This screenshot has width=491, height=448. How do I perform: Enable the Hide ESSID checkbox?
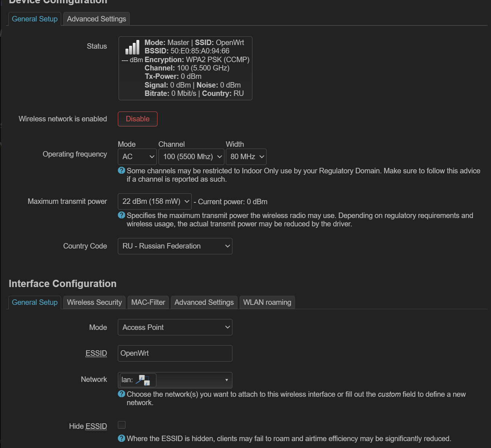click(122, 425)
